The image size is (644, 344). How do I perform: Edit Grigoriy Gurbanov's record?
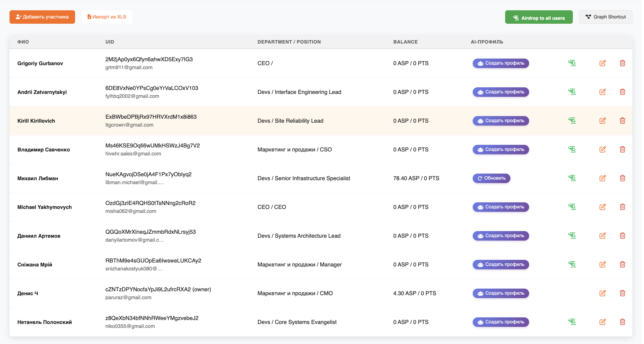(603, 63)
